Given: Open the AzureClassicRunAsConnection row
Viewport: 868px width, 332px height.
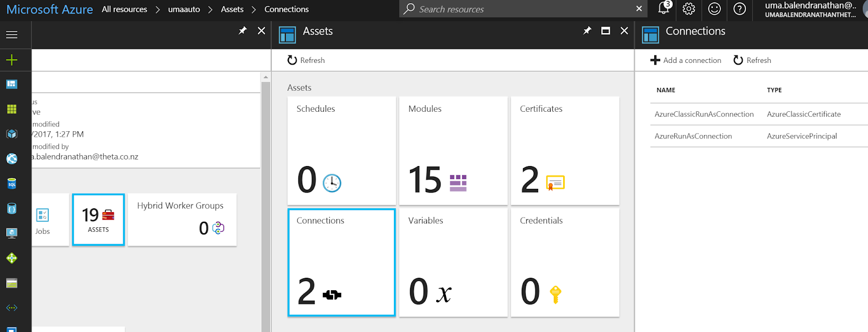Looking at the screenshot, I should pos(759,114).
